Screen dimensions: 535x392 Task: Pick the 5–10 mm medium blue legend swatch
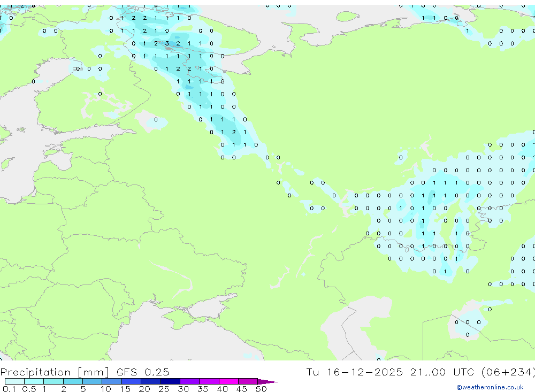93,381
